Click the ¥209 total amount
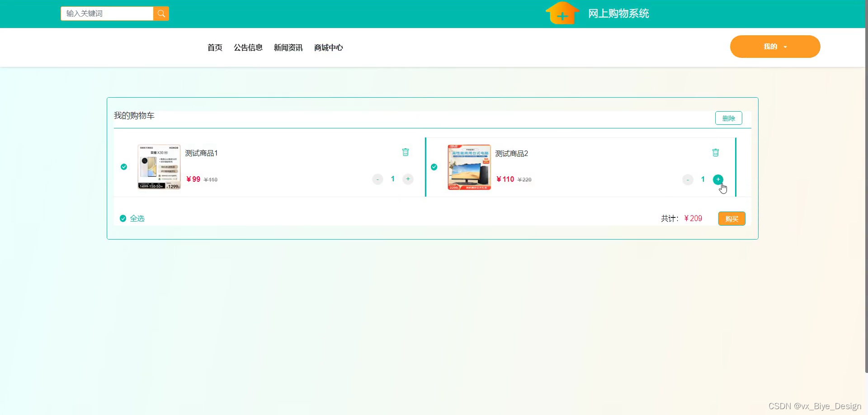The image size is (868, 415). click(x=693, y=218)
